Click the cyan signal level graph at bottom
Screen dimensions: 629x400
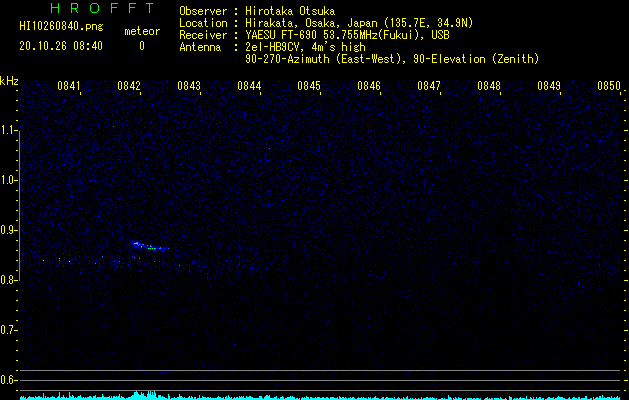tap(320, 396)
